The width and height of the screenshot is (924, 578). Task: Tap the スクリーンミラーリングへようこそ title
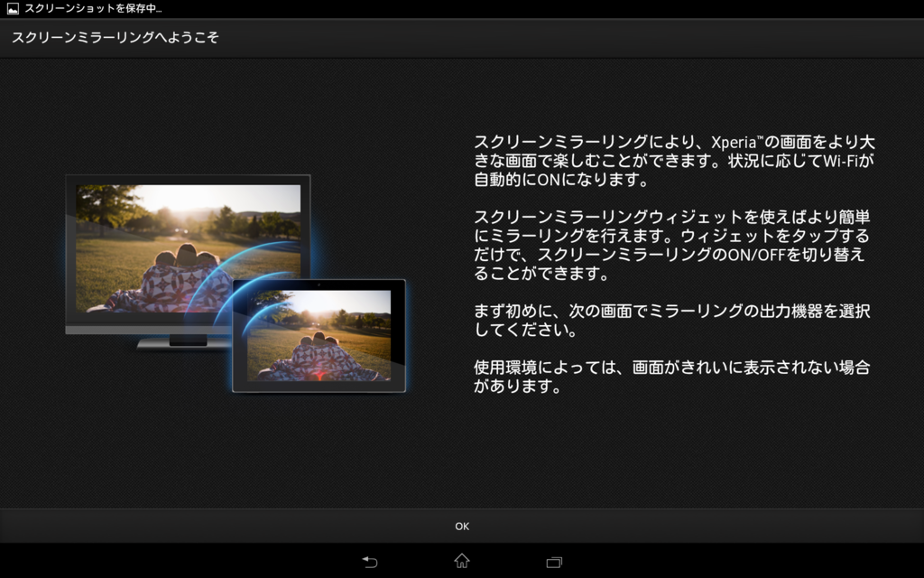(115, 38)
